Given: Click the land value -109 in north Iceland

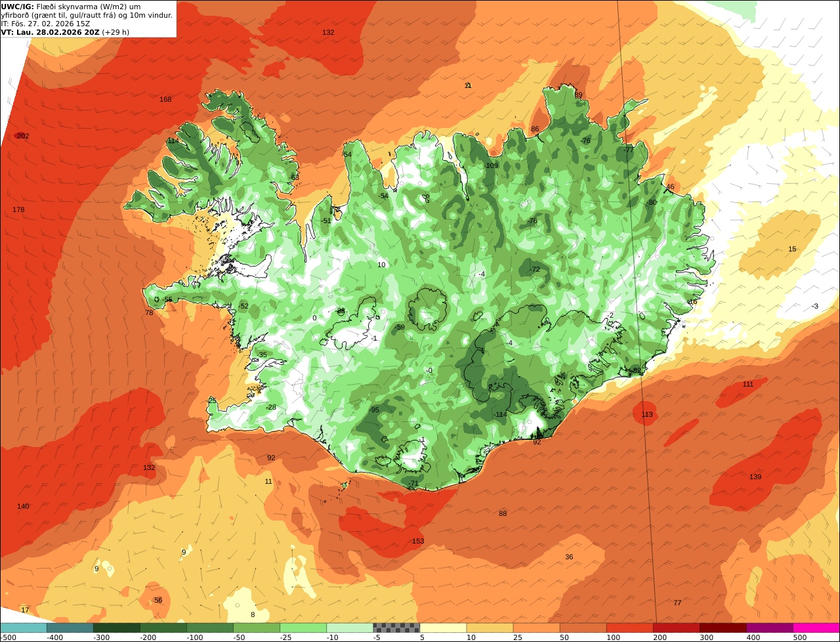Looking at the screenshot, I should pos(491,165).
